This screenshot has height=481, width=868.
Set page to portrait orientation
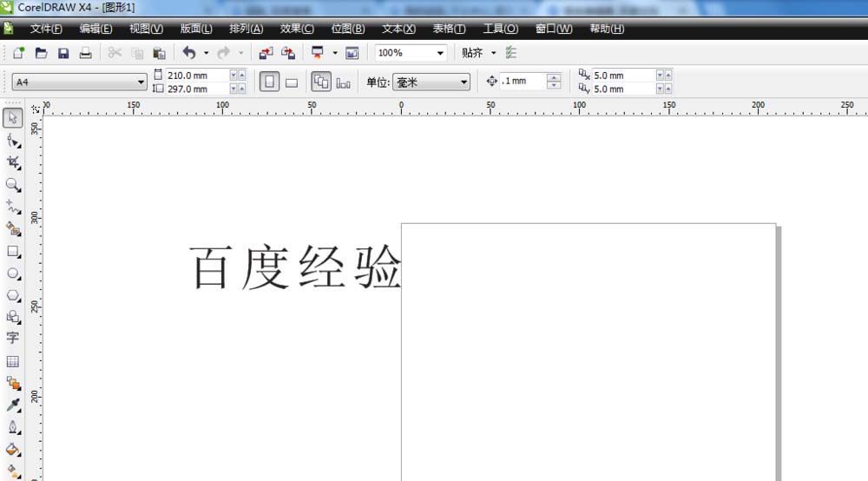tap(270, 82)
